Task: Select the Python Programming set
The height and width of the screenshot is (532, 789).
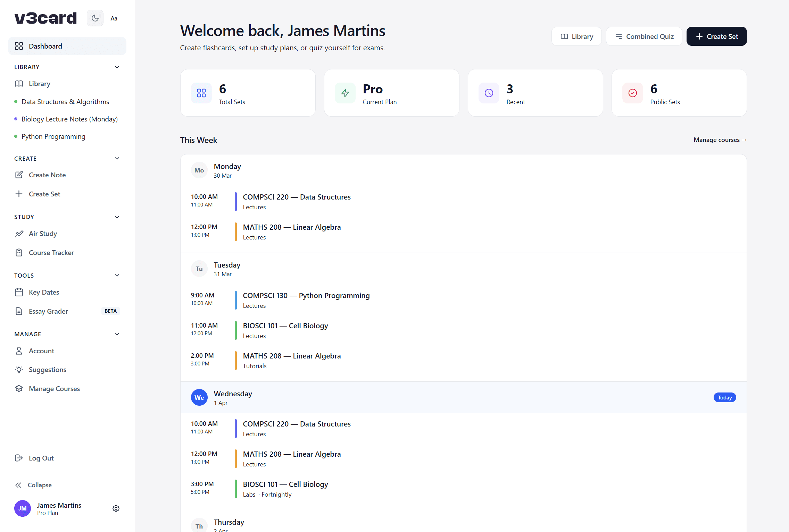Action: click(53, 136)
